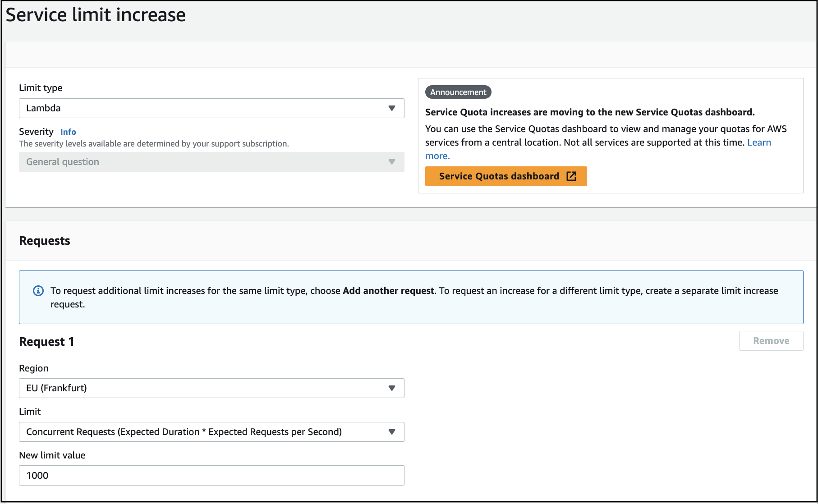Select the General question severity field
This screenshot has height=504, width=818.
[x=211, y=162]
